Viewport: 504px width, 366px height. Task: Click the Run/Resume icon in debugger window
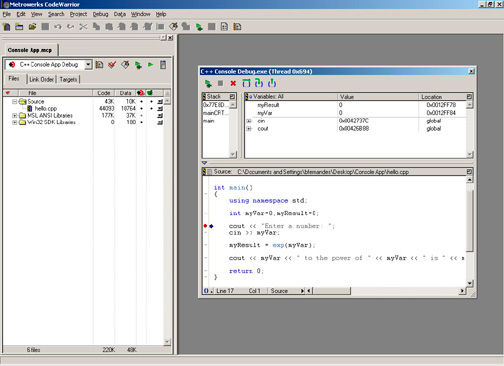click(208, 83)
